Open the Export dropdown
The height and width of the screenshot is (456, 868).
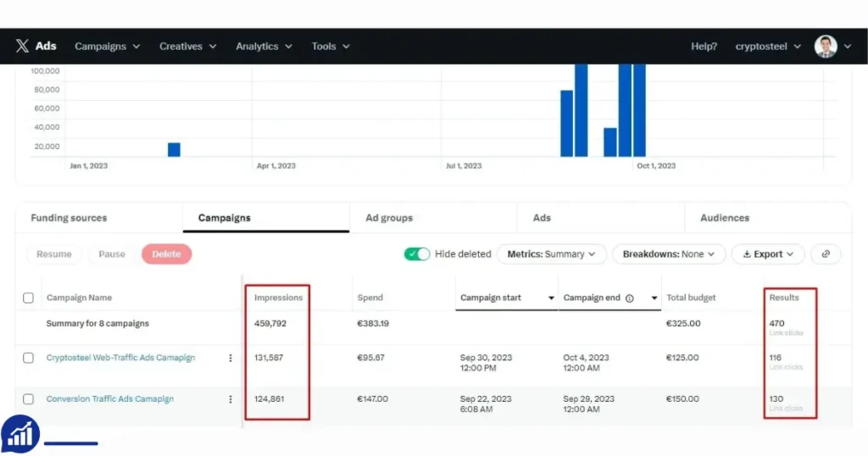pyautogui.click(x=768, y=254)
